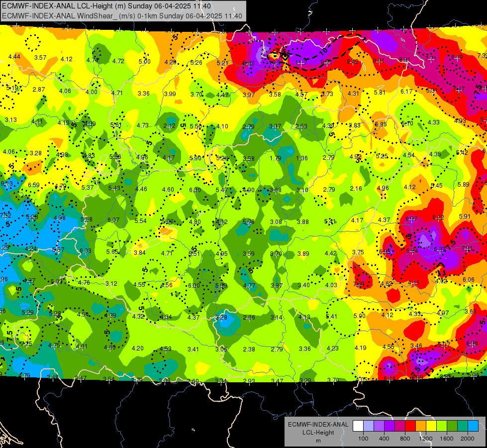The height and width of the screenshot is (448, 487).
Task: Click the wind shear value 2.66 on the map
Action: (x=249, y=318)
